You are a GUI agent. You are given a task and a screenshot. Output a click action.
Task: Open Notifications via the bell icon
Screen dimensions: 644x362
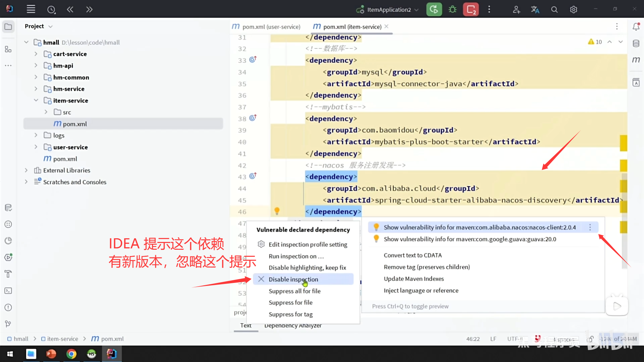point(636,26)
